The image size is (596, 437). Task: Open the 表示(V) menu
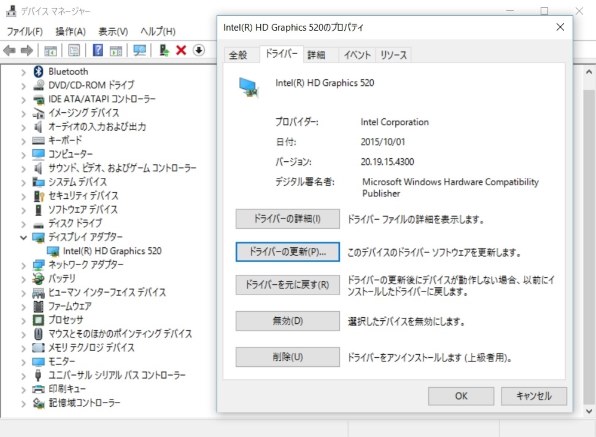(x=113, y=31)
